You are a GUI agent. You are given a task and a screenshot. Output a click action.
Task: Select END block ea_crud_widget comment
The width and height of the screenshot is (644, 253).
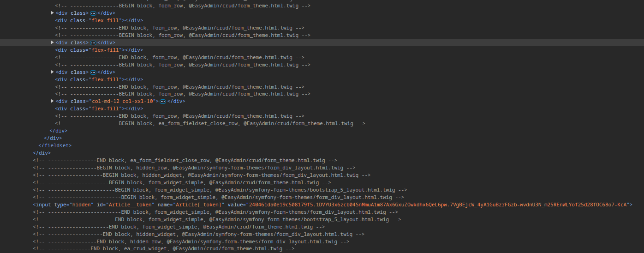click(163, 249)
